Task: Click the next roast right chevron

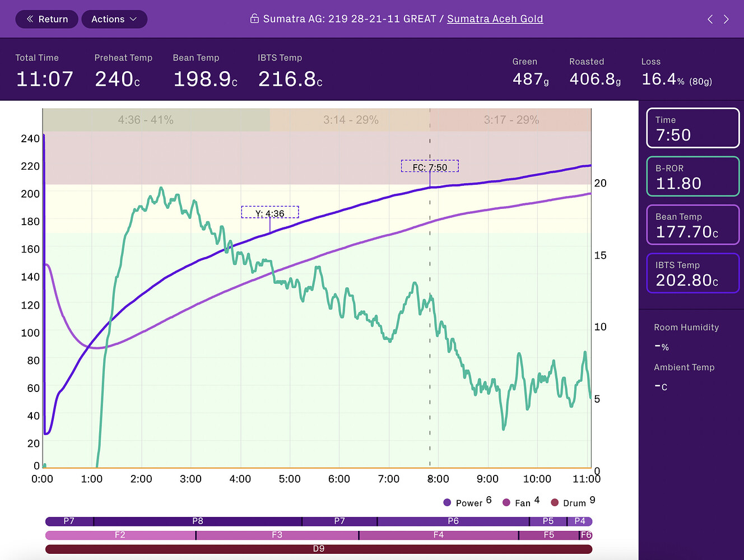Action: coord(726,19)
